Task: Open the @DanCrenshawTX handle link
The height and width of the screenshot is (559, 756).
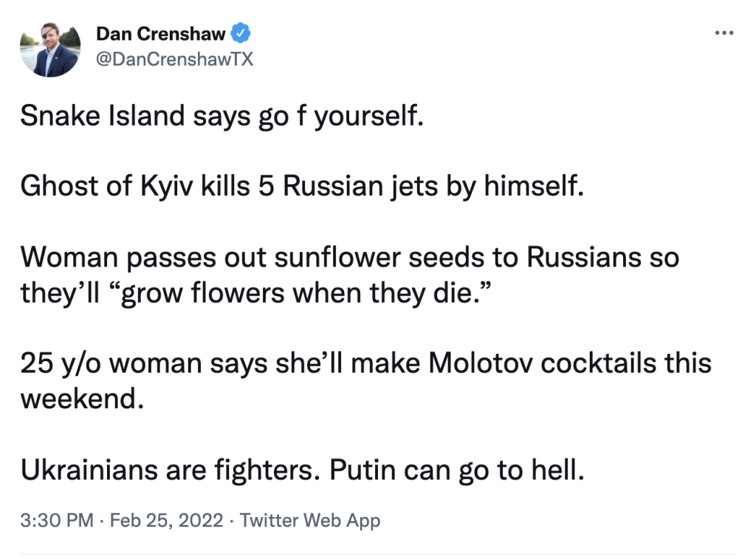Action: (x=174, y=60)
